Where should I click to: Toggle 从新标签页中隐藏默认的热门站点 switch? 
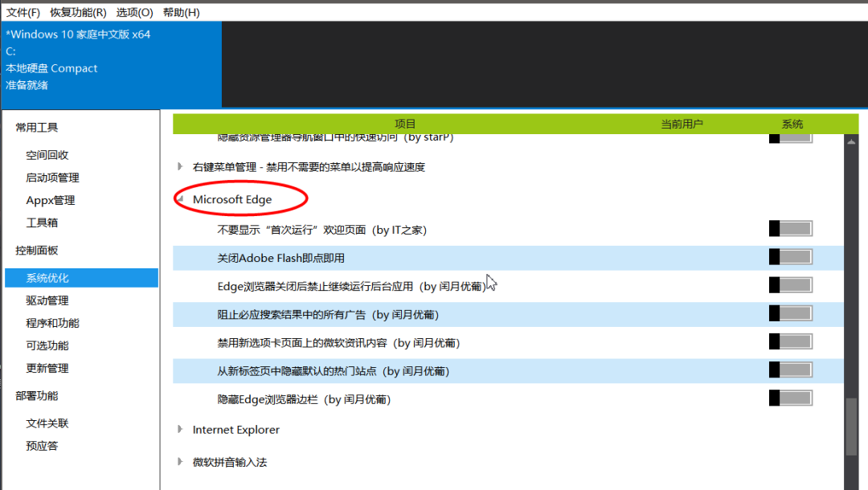(791, 370)
